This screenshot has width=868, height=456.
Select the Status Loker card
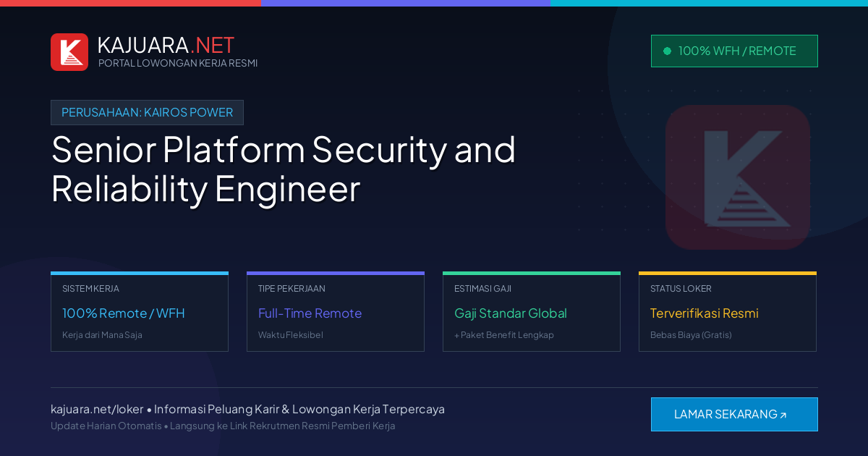click(728, 312)
